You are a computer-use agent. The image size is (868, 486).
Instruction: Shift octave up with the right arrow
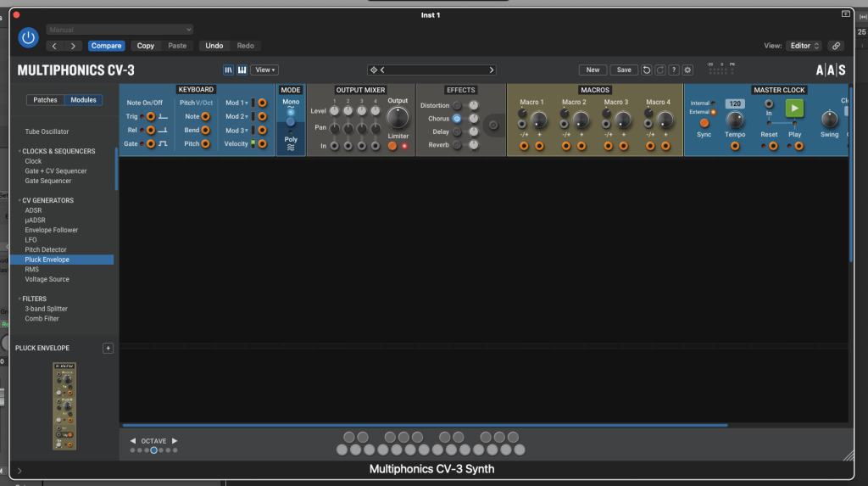(175, 441)
